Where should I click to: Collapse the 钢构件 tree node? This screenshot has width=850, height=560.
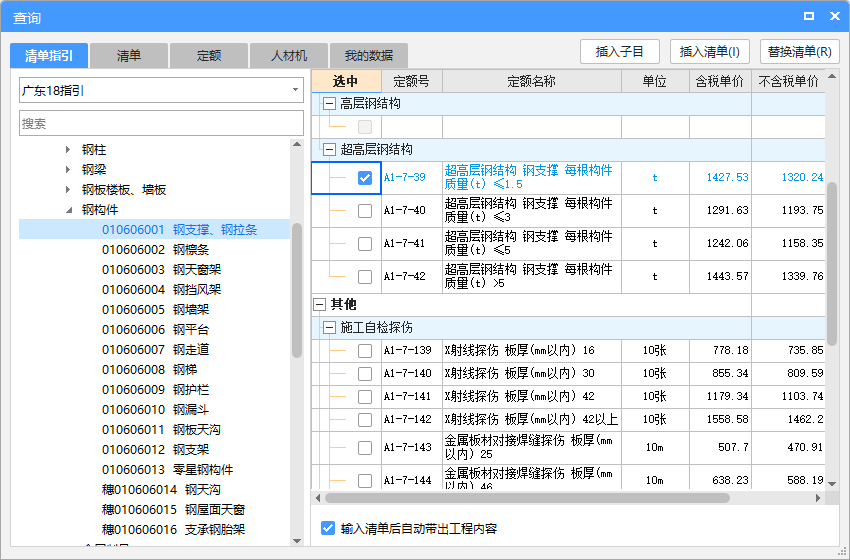[x=69, y=210]
